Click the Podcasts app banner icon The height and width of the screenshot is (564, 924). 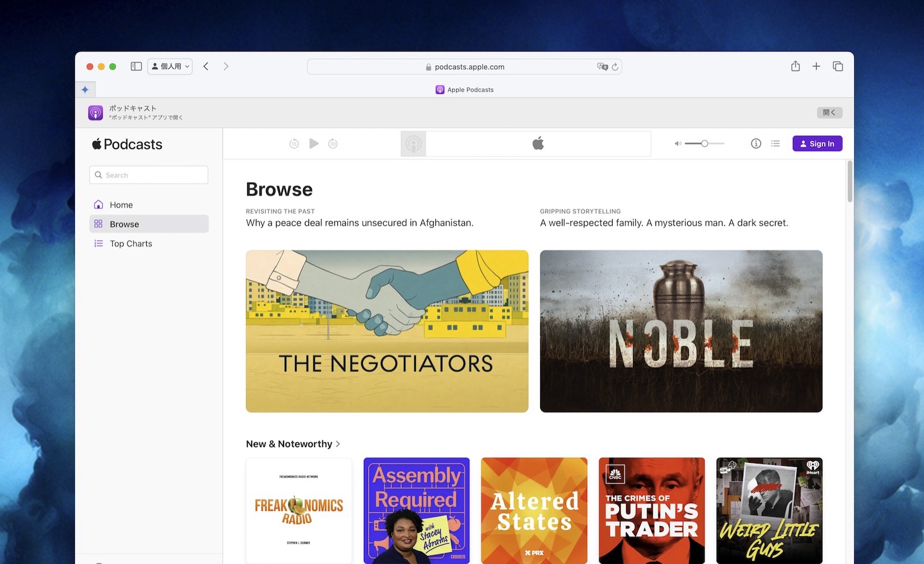pos(96,113)
